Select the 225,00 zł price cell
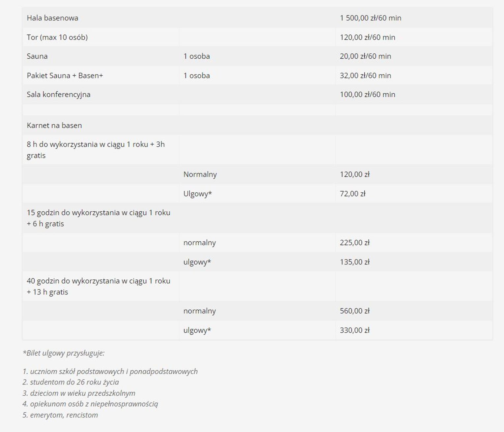504x432 pixels. [354, 243]
